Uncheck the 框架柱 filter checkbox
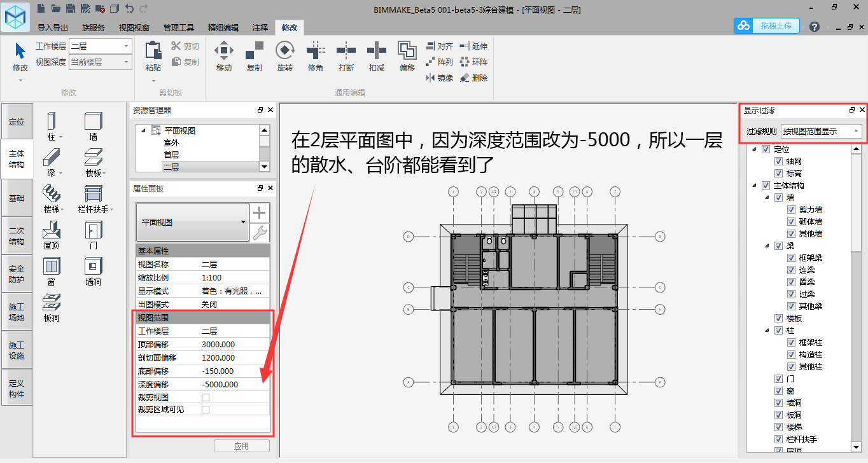Viewport: 868px width, 463px height. point(791,342)
